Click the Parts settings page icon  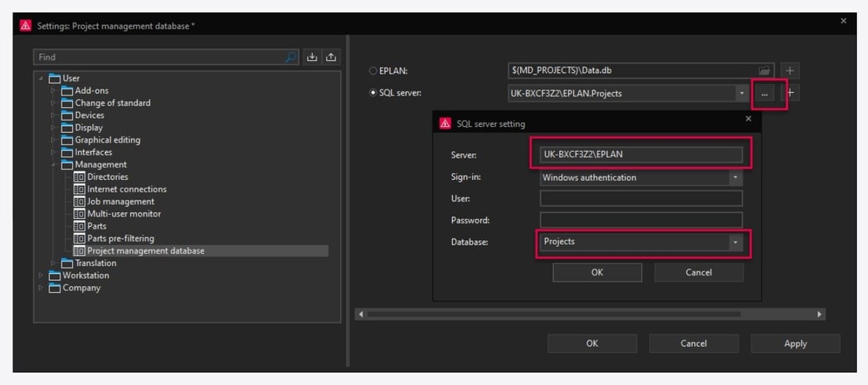(79, 225)
